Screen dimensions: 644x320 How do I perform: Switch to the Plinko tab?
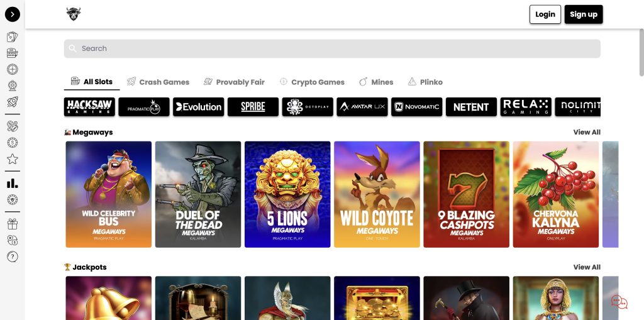[425, 82]
